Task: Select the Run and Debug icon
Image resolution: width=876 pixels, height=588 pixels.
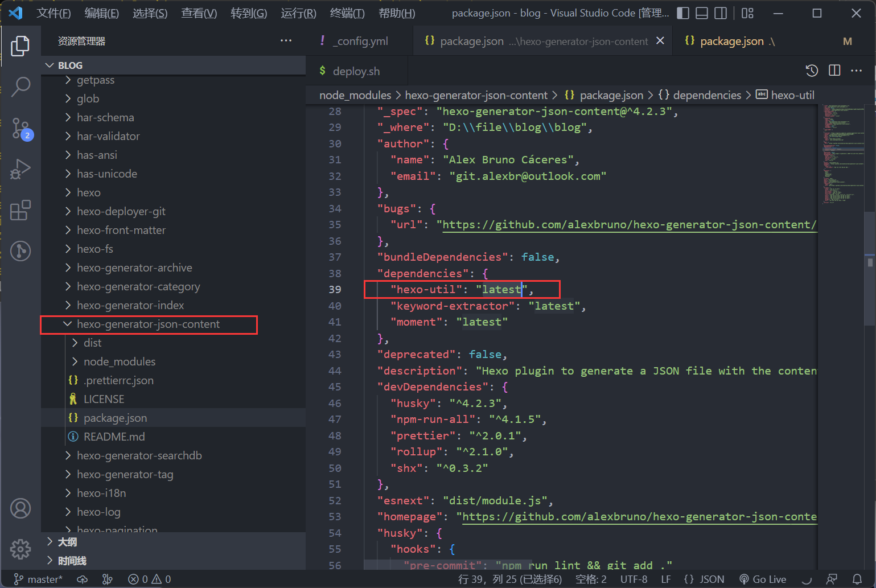Action: (21, 169)
